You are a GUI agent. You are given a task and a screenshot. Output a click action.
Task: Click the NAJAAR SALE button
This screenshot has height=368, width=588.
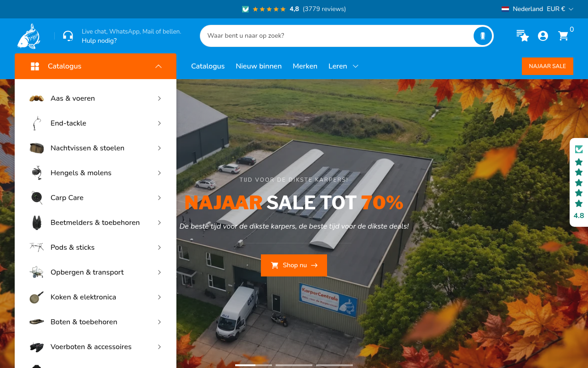tap(547, 66)
